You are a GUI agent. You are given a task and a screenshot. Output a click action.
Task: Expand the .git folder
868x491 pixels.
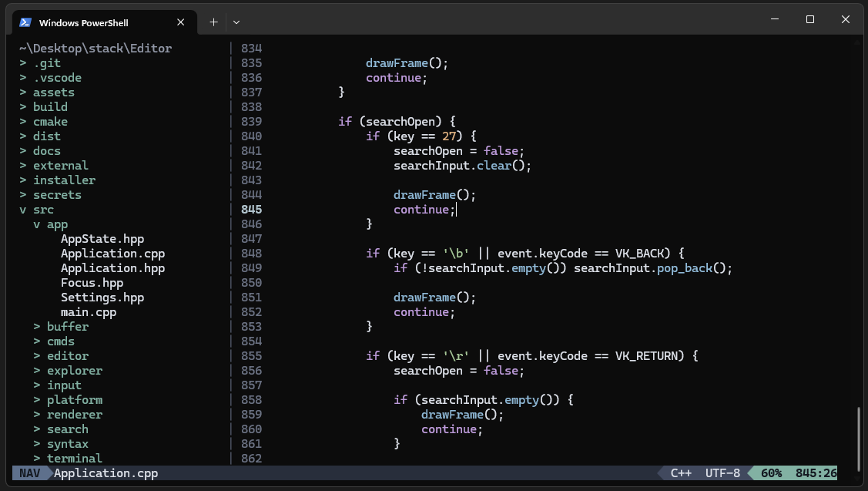[40, 63]
